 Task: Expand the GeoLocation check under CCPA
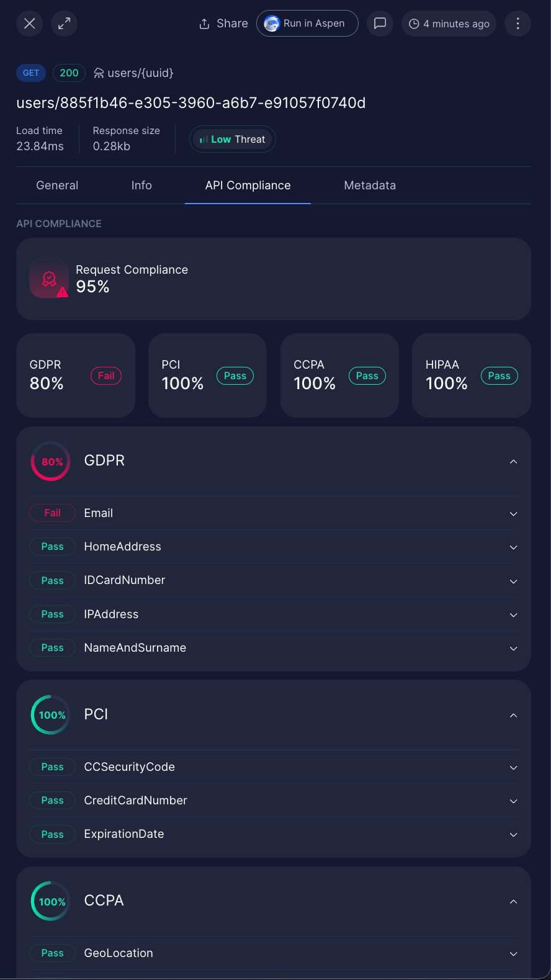point(513,953)
